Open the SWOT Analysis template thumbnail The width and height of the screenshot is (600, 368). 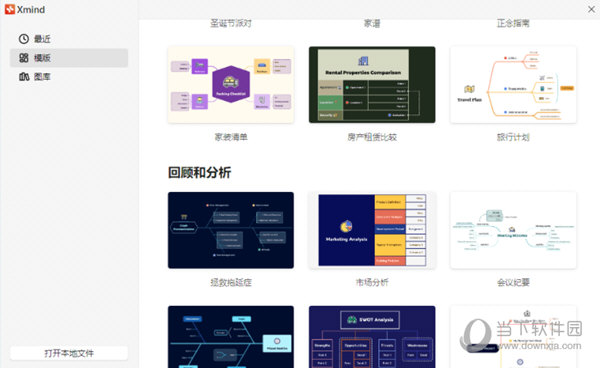372,337
